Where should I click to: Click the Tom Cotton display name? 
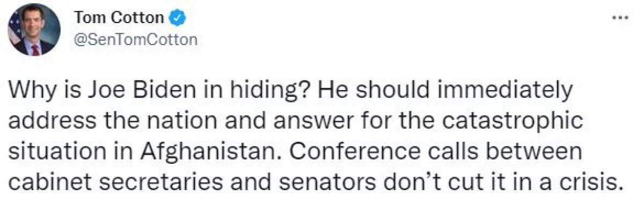pyautogui.click(x=121, y=18)
